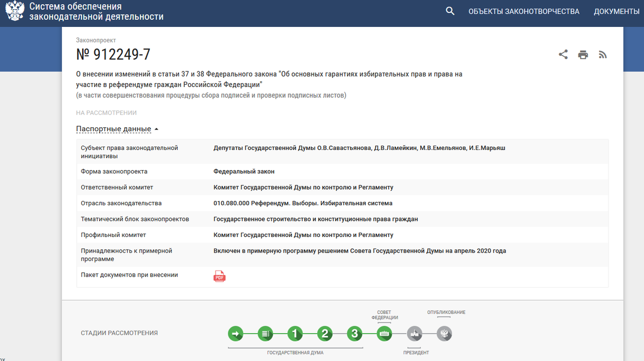Click Государственное строительство и конституционные права value
The image size is (644, 361).
pyautogui.click(x=316, y=219)
